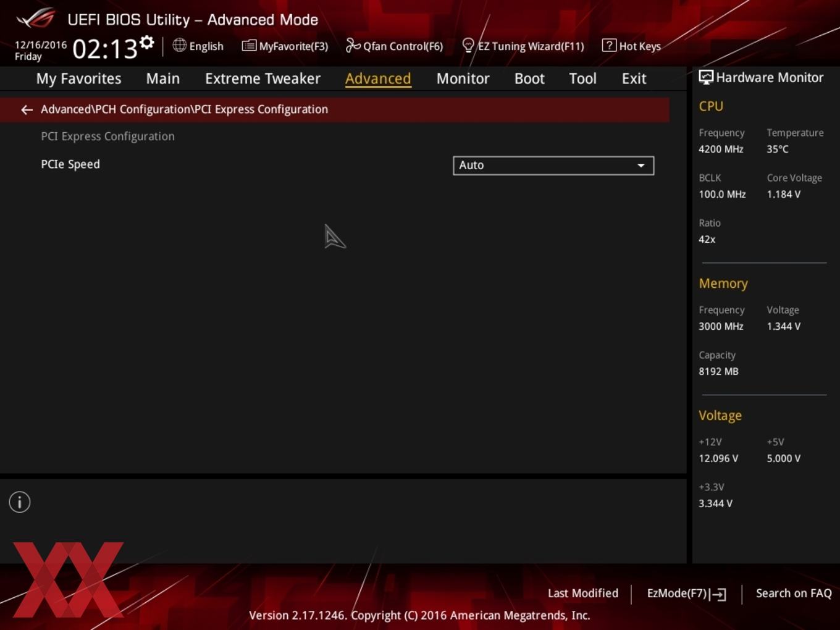The height and width of the screenshot is (630, 840).
Task: Click the globe language icon
Action: 179,45
